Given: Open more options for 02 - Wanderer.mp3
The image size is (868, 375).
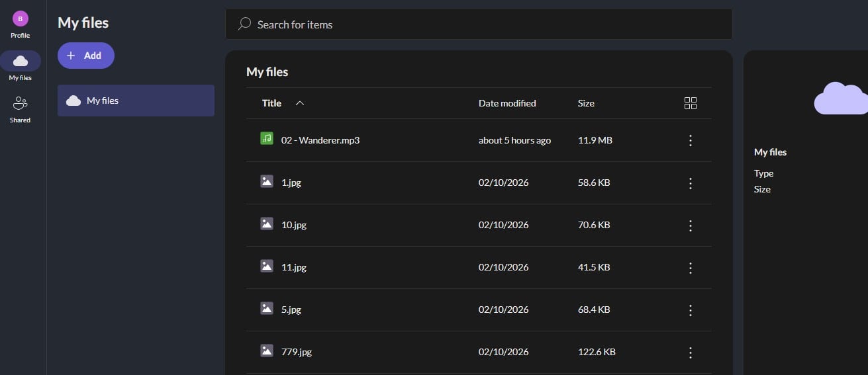Looking at the screenshot, I should pyautogui.click(x=691, y=140).
